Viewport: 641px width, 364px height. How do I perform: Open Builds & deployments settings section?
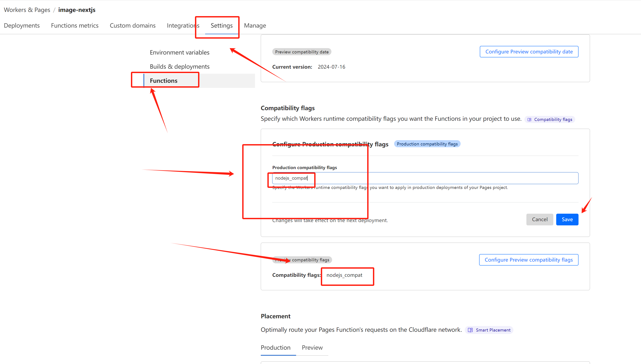click(x=180, y=66)
